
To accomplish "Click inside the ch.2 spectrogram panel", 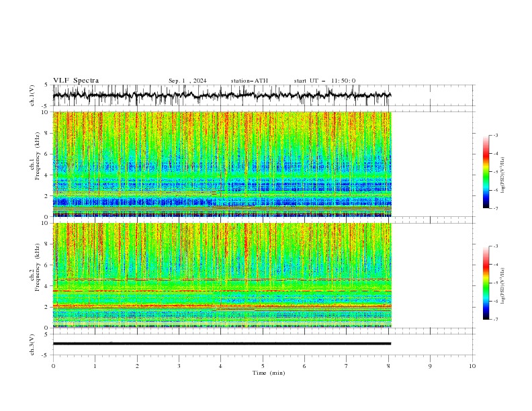I will tap(222, 275).
